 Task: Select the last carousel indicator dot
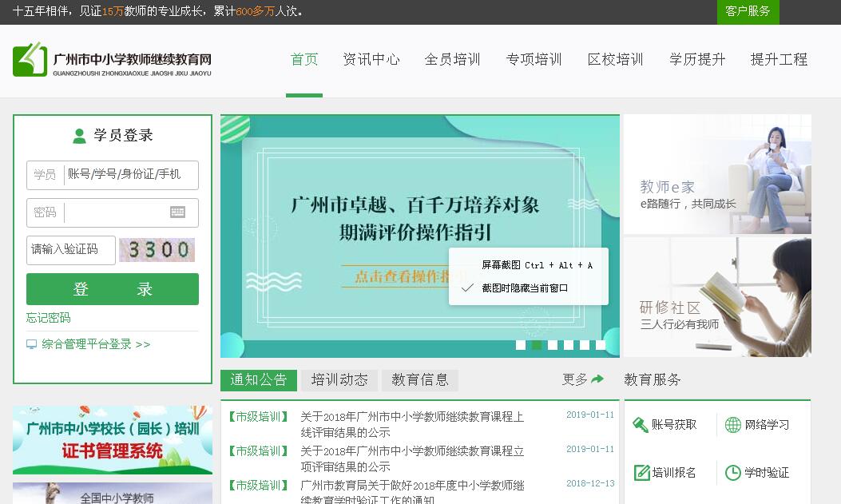click(601, 345)
